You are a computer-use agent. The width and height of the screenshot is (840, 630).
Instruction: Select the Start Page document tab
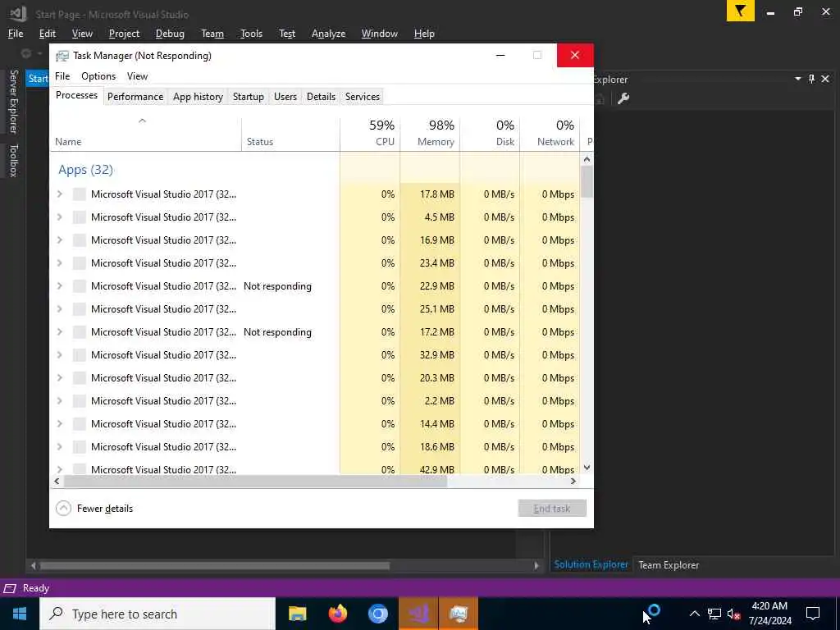tap(38, 79)
